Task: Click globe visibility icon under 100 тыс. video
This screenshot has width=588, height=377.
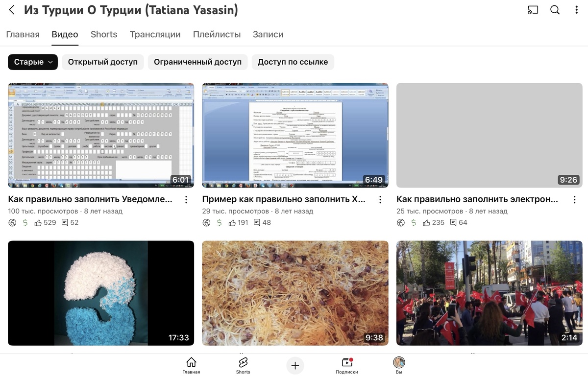Action: [x=13, y=223]
